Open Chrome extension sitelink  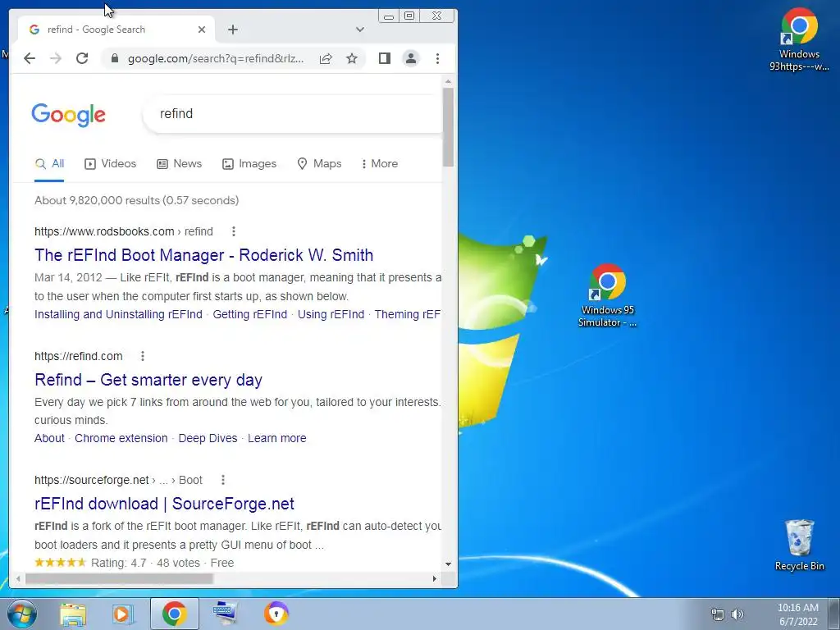click(121, 438)
